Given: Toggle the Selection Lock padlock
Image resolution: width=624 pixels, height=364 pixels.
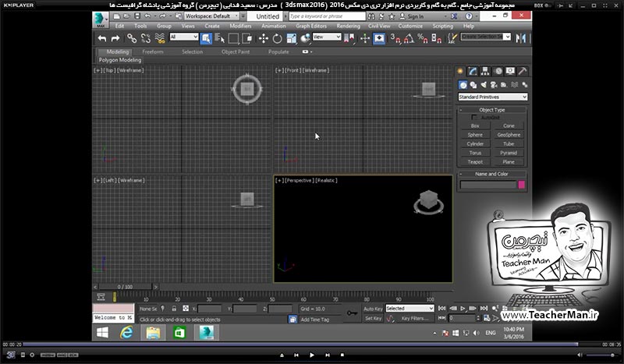Looking at the screenshot, I should [x=174, y=309].
